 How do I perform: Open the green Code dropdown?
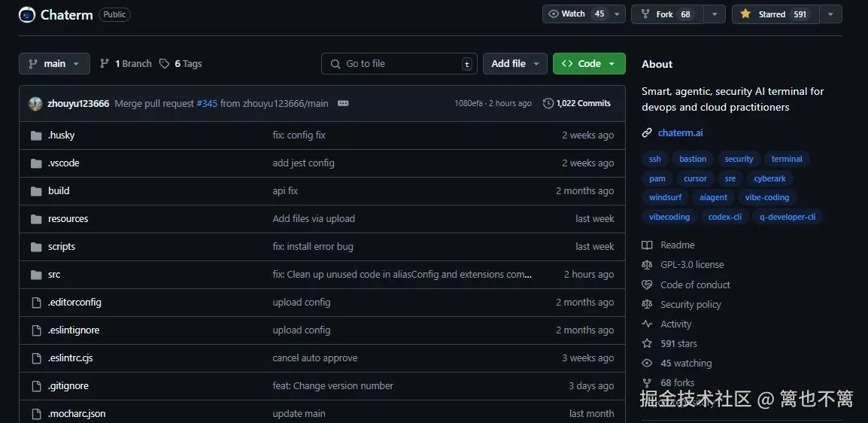point(589,64)
